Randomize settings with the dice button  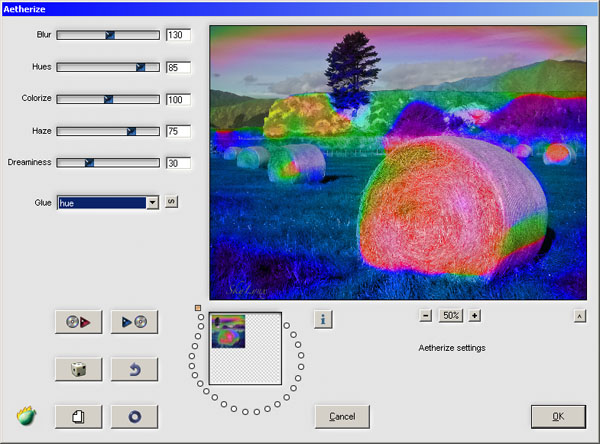coord(78,369)
